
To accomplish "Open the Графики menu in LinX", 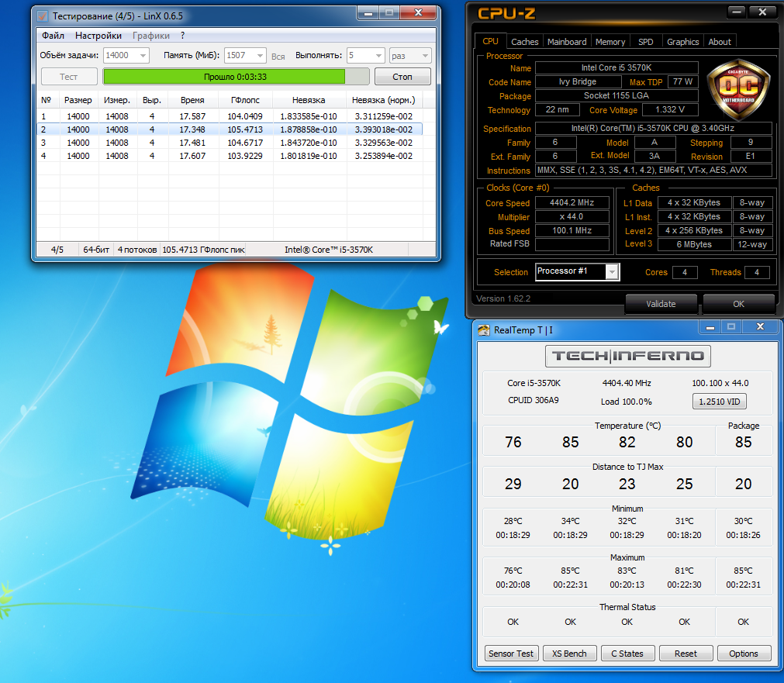I will (x=151, y=36).
